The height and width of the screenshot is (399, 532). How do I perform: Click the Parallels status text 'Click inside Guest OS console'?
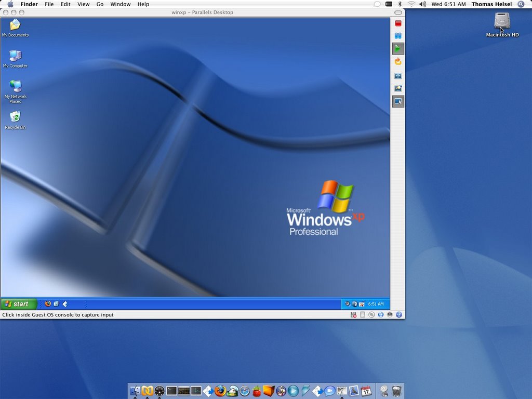pyautogui.click(x=58, y=315)
